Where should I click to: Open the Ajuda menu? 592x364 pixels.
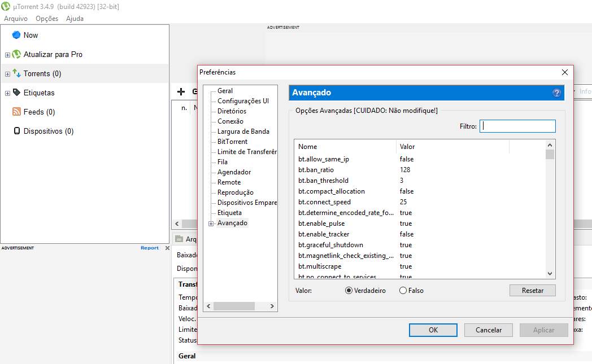(x=75, y=19)
